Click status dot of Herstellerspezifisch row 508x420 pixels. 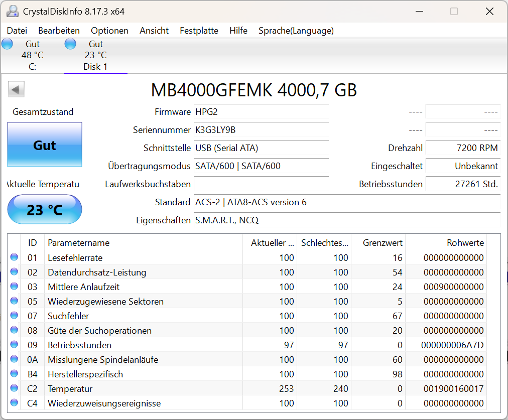pos(14,374)
